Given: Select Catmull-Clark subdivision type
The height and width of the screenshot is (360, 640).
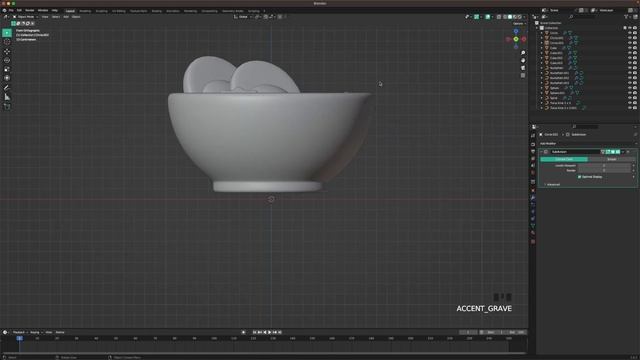Looking at the screenshot, I should click(x=564, y=159).
